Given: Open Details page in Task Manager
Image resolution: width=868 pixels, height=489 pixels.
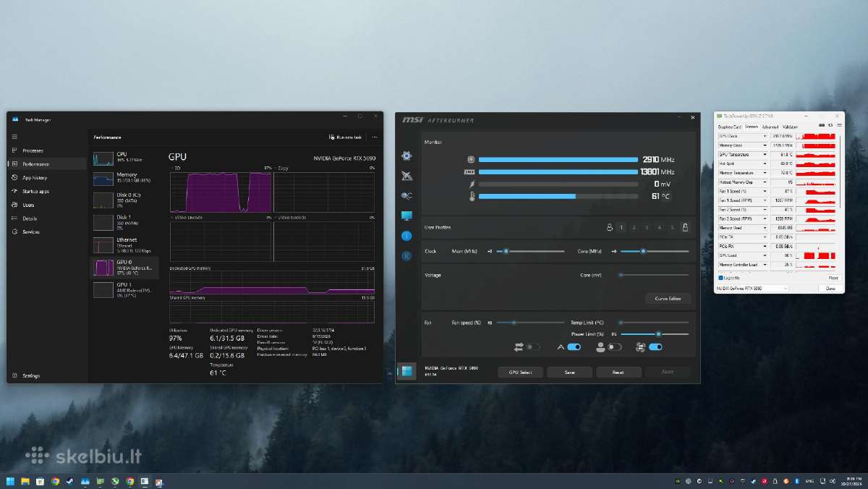Looking at the screenshot, I should (x=47, y=218).
